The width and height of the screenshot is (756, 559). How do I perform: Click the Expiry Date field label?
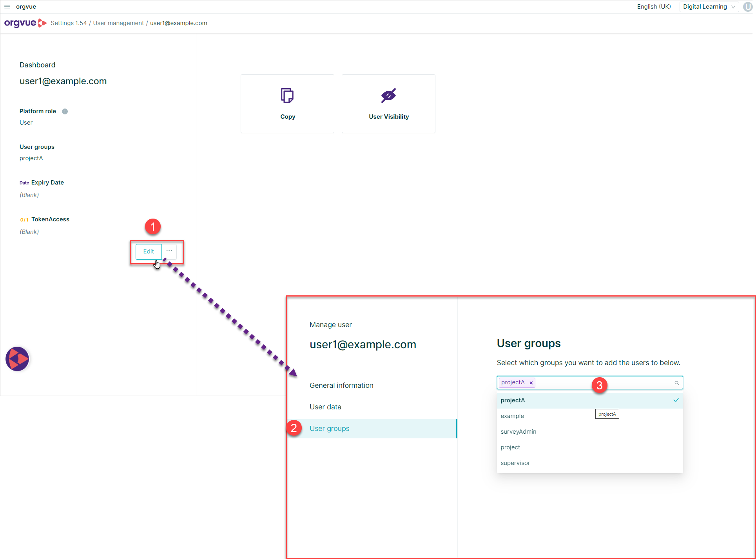(x=47, y=183)
